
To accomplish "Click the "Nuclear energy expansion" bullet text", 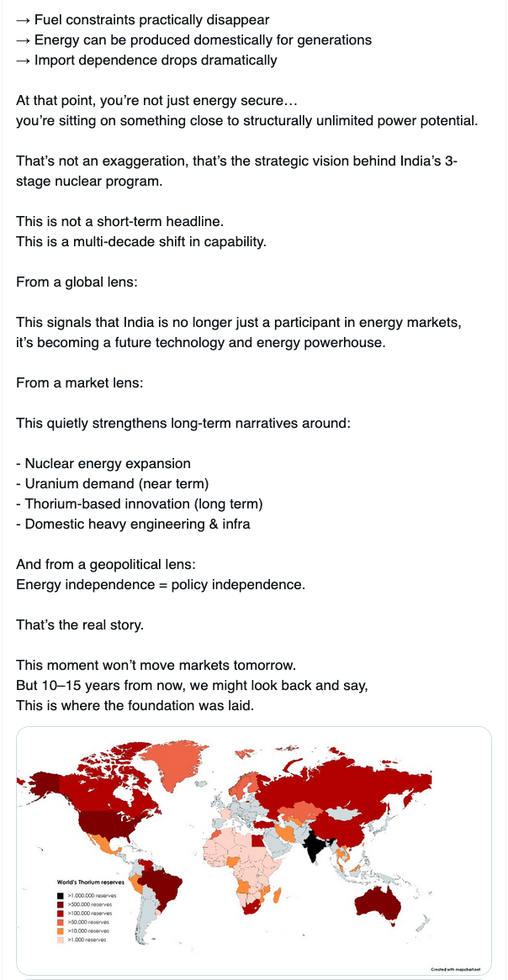I will click(103, 463).
